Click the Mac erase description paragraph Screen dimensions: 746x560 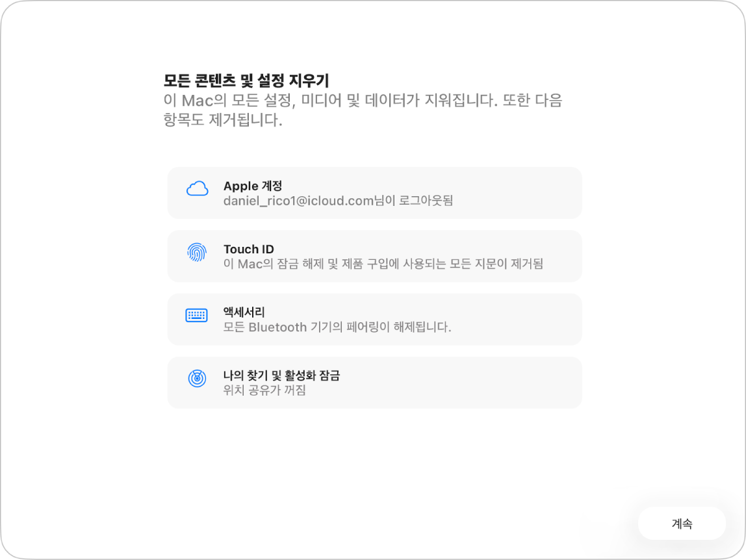(362, 110)
